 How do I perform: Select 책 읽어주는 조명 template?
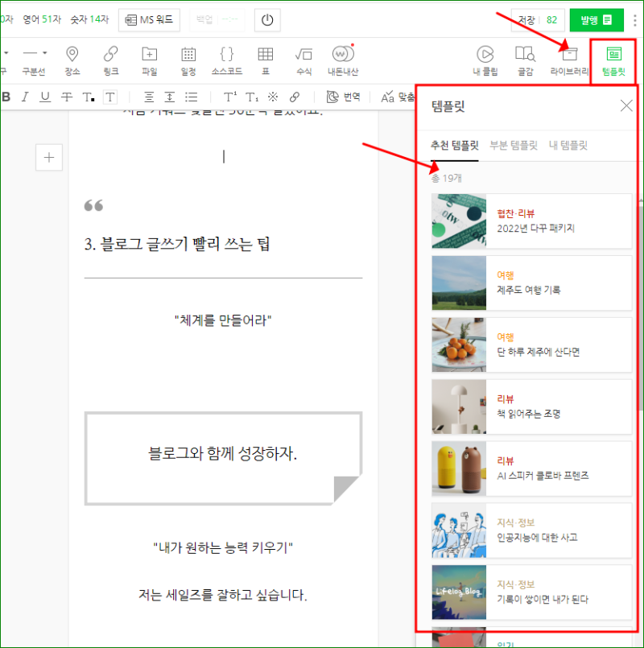tap(531, 407)
